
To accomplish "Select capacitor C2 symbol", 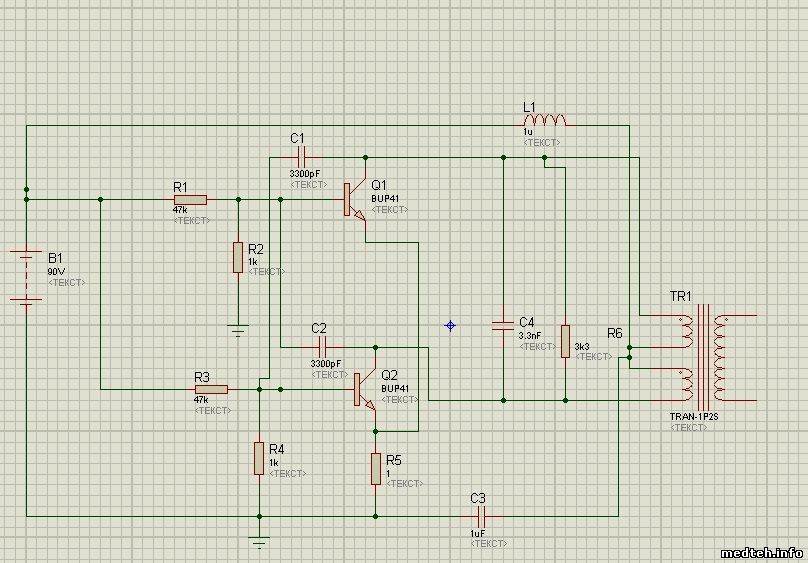I will coord(322,347).
